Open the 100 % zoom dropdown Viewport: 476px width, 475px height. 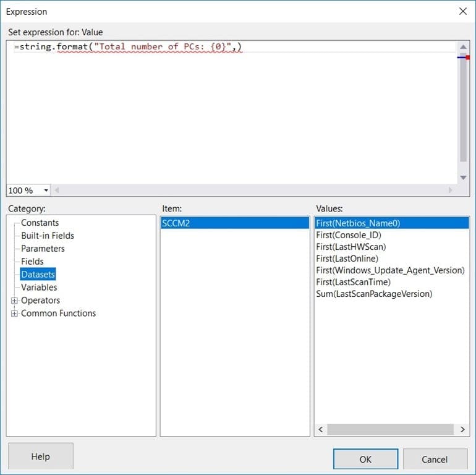pyautogui.click(x=46, y=190)
